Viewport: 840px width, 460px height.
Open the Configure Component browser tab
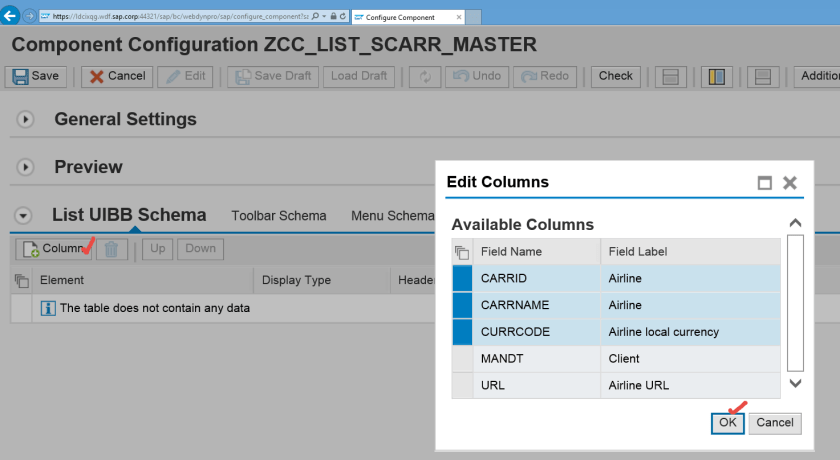pos(410,16)
